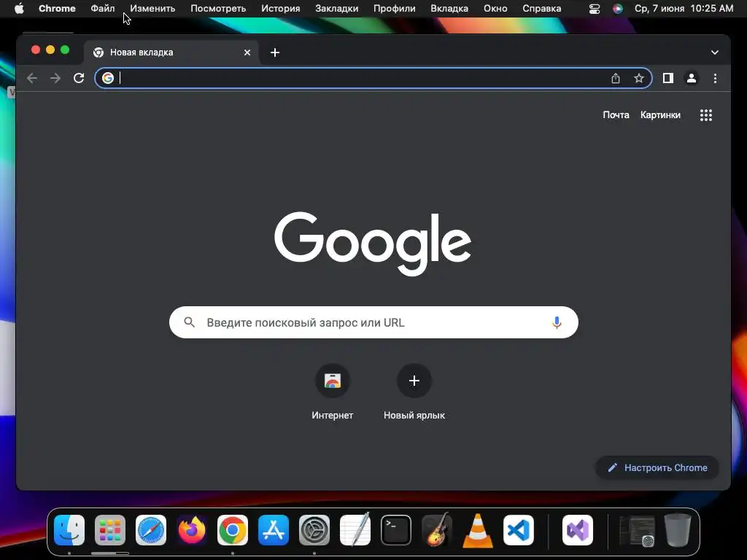Open TextEdit from the dock
This screenshot has width=747, height=560.
[355, 530]
